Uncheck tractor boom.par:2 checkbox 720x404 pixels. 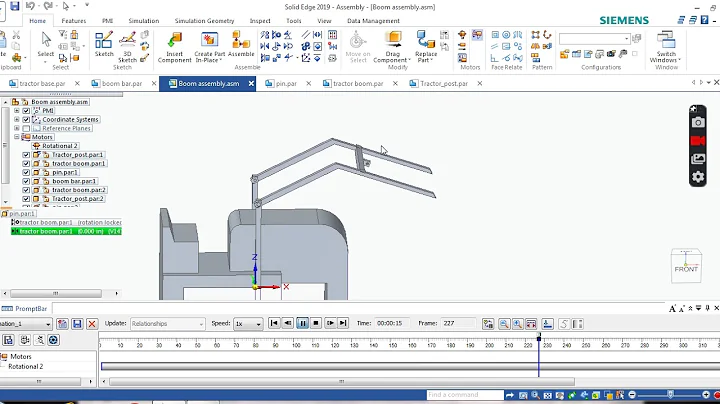pyautogui.click(x=26, y=190)
